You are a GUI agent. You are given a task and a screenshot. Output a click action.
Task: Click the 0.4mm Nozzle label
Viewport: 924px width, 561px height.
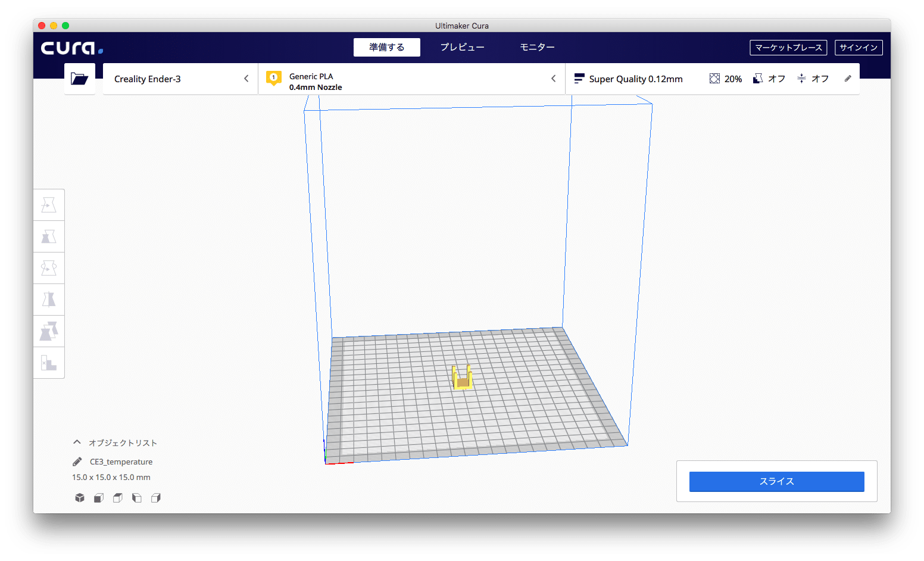316,87
